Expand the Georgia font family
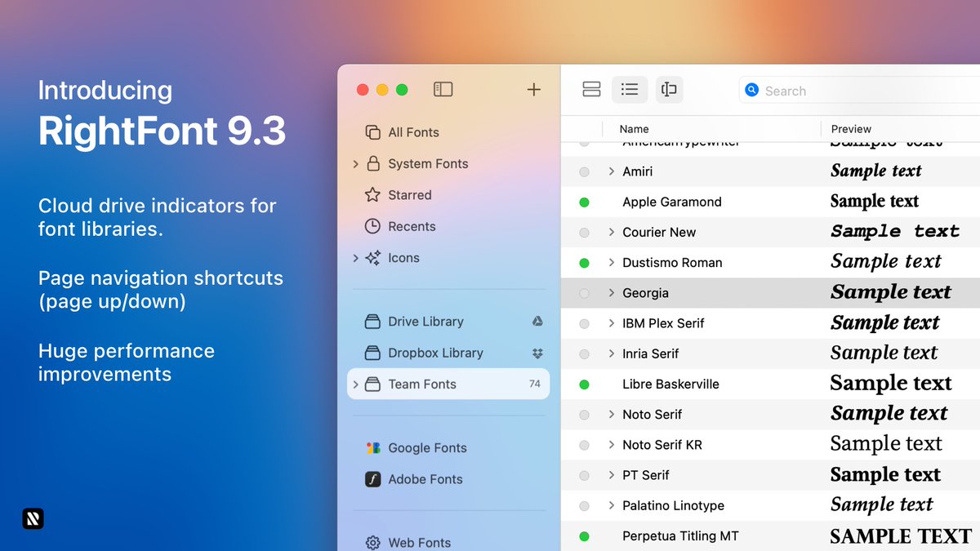The image size is (980, 551). (x=611, y=292)
